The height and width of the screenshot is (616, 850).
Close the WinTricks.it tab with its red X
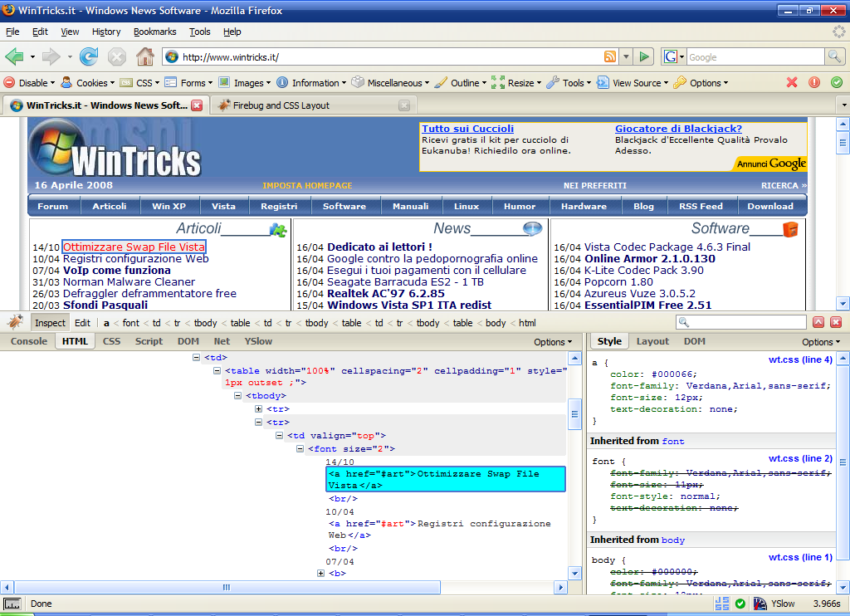coord(197,105)
